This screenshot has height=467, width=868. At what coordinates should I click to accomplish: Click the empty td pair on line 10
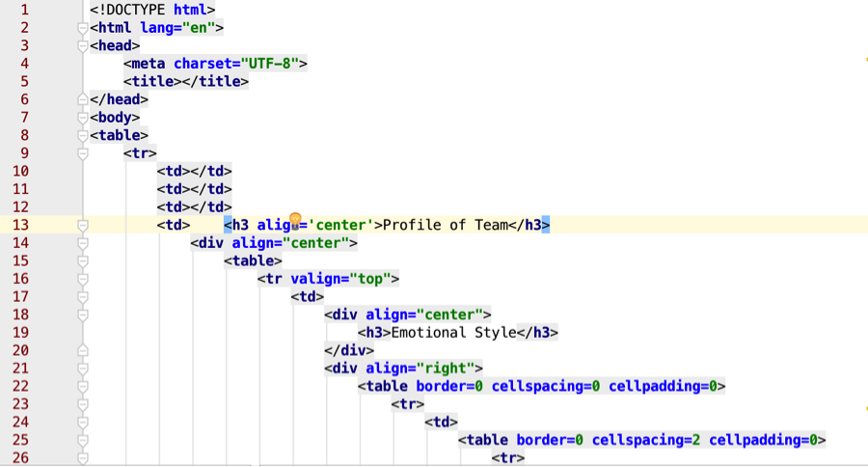[x=194, y=171]
